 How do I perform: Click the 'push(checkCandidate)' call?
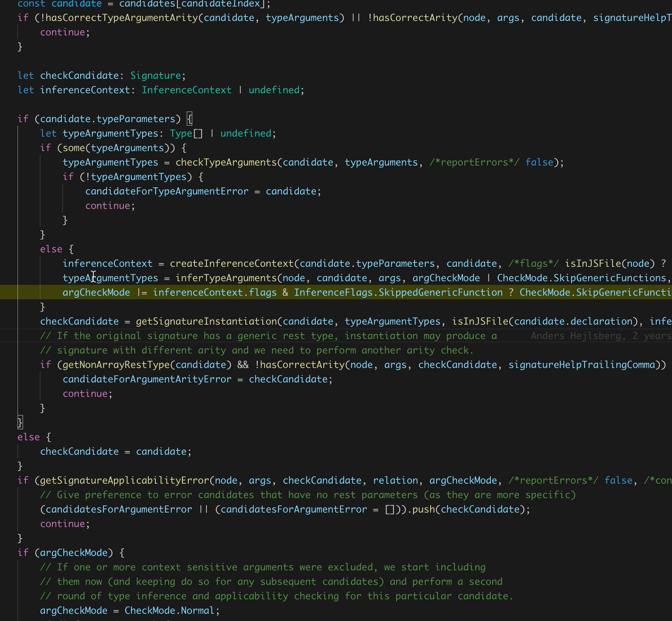(468, 509)
